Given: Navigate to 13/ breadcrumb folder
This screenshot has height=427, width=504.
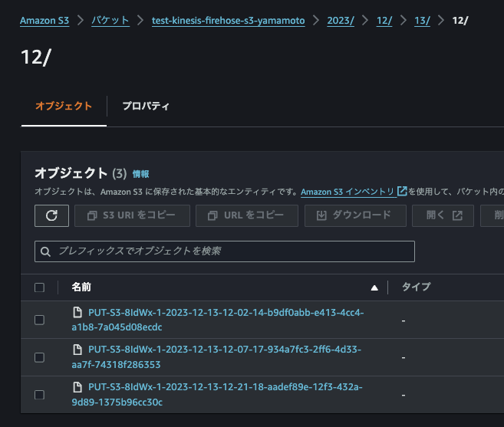Looking at the screenshot, I should 423,21.
